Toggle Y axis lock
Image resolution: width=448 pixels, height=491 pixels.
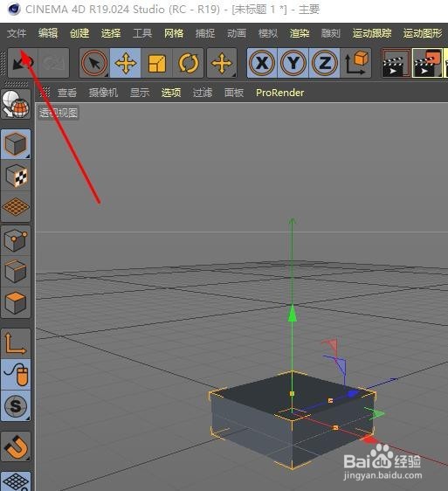(x=293, y=63)
